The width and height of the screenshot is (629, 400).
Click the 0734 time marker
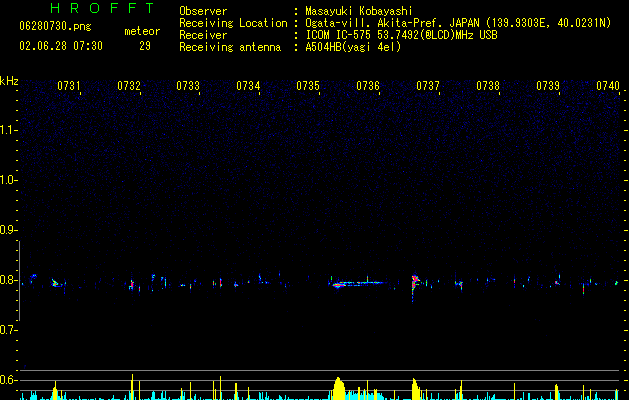tap(248, 86)
